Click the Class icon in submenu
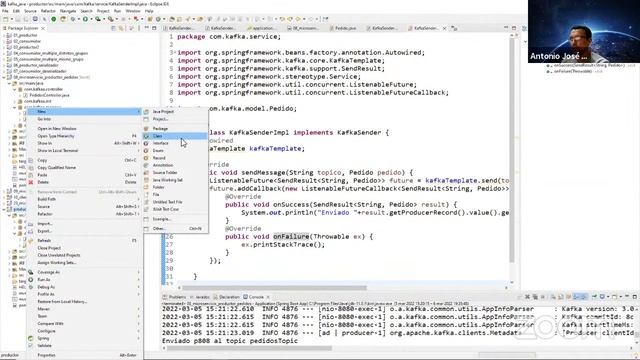The height and width of the screenshot is (360, 640). (x=146, y=136)
